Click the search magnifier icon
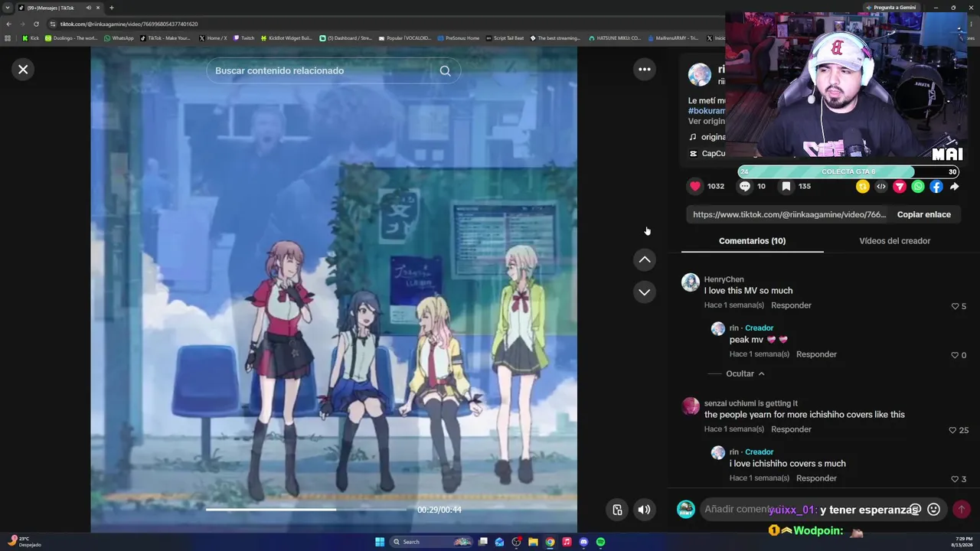 [445, 71]
